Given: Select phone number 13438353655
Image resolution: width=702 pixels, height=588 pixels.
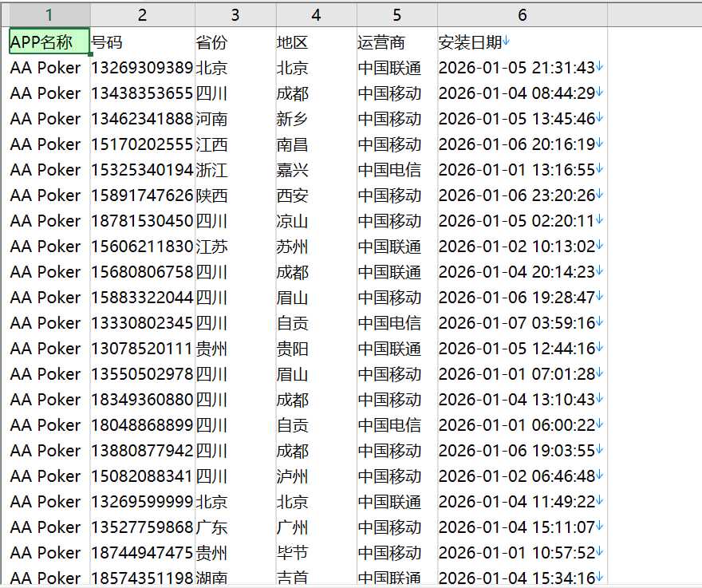Looking at the screenshot, I should click(142, 93).
